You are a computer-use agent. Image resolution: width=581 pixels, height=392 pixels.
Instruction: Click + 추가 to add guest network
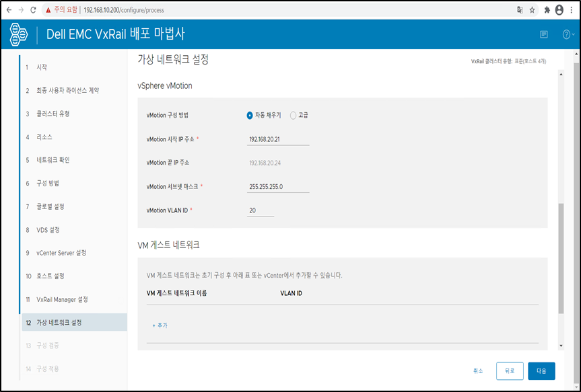tap(160, 325)
